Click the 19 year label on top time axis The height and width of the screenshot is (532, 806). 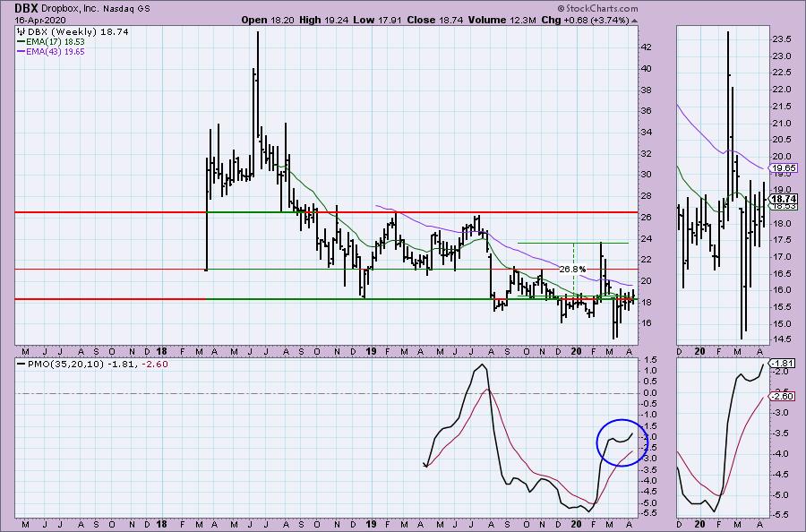371,352
